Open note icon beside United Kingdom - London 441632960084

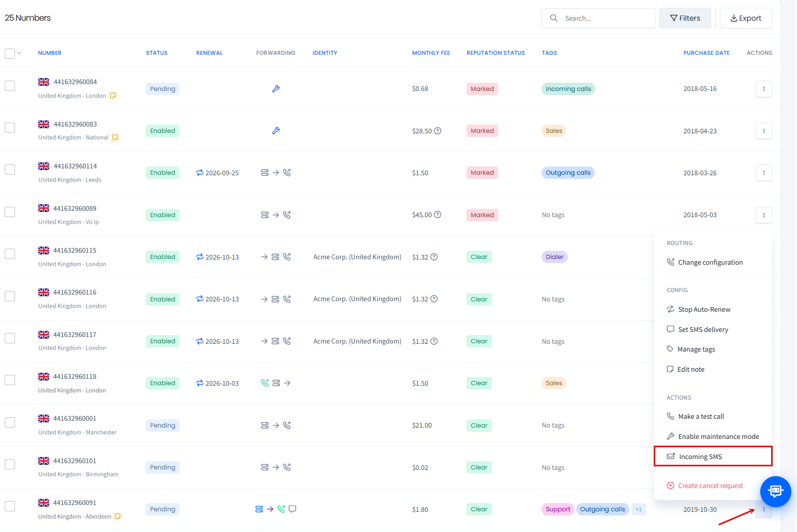tap(113, 96)
